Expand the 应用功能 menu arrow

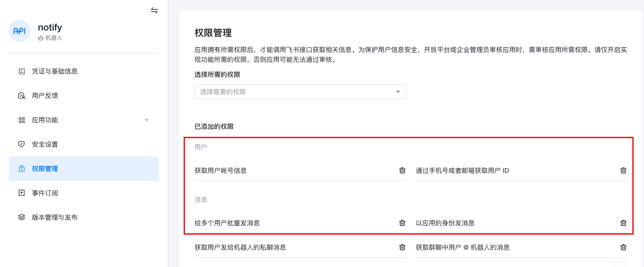click(147, 120)
